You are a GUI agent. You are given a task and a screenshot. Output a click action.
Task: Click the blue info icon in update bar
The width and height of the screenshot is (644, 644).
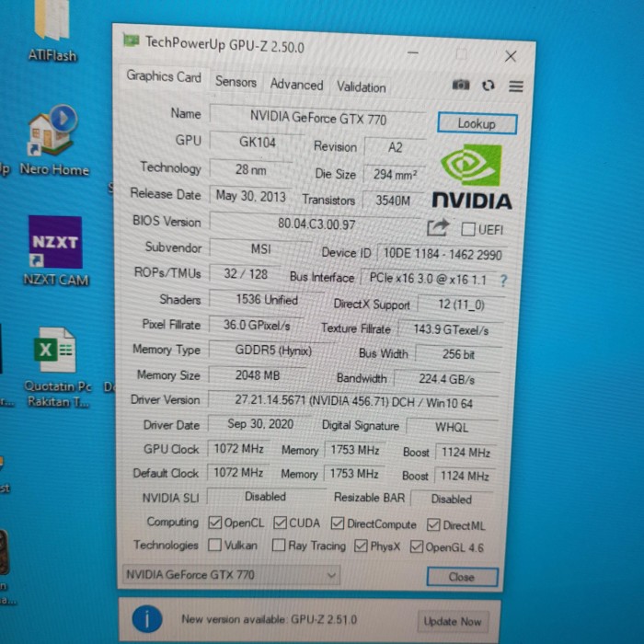pyautogui.click(x=147, y=618)
